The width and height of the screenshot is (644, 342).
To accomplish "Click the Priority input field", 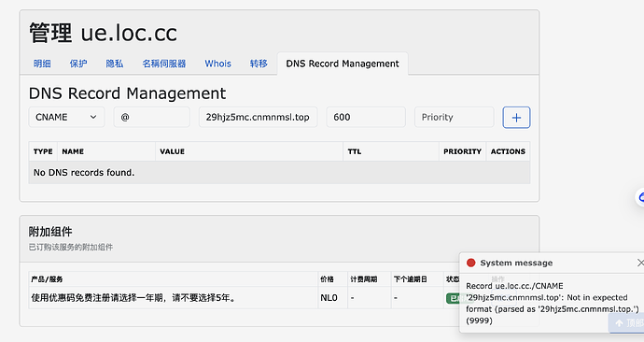I will point(454,117).
